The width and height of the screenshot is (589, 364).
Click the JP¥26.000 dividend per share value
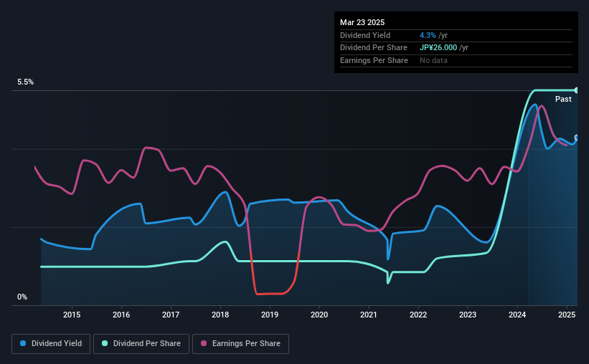pyautogui.click(x=438, y=48)
